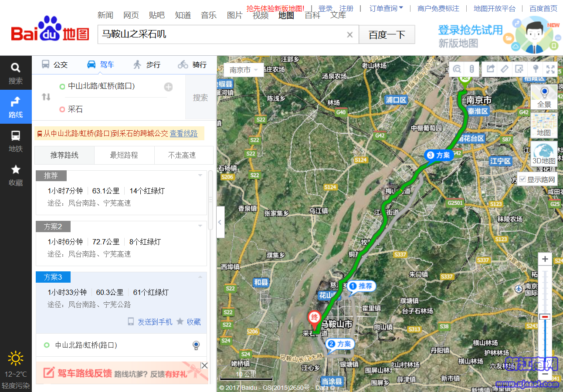Select the 路线 sidebar item
The image size is (563, 392).
[x=16, y=107]
